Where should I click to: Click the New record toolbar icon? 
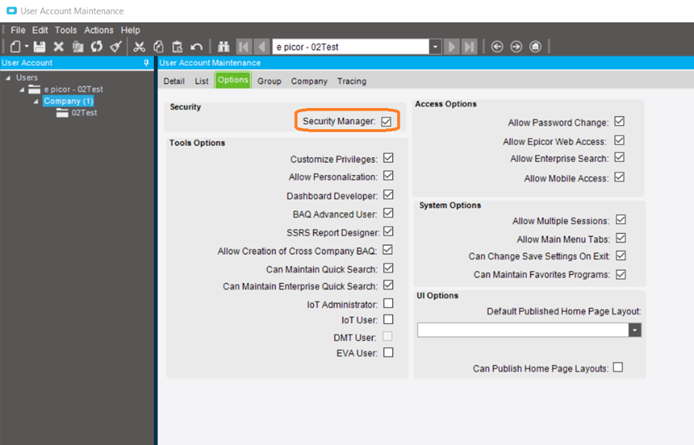click(x=15, y=46)
